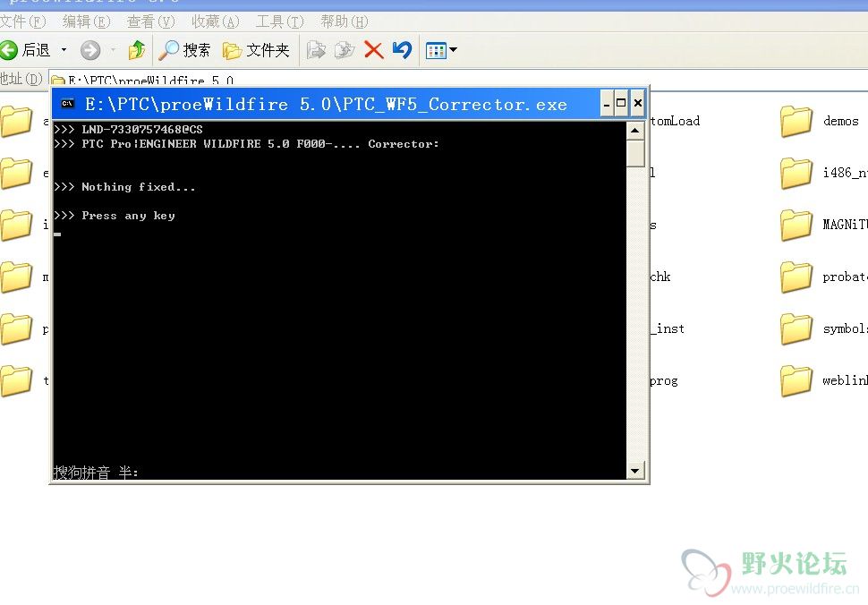Viewport: 868px width, 605px height.
Task: Click the blue Undo arrow icon
Action: pos(403,50)
